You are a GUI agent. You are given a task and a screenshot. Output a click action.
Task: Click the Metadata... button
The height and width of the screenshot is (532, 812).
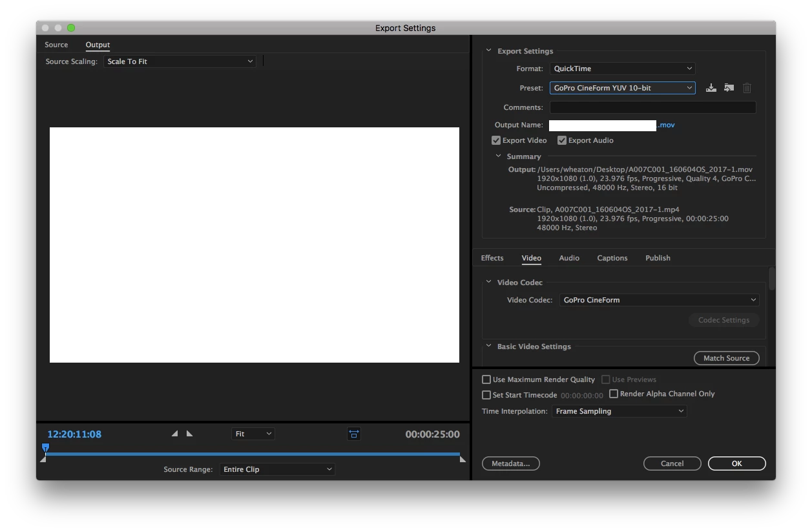pyautogui.click(x=510, y=463)
